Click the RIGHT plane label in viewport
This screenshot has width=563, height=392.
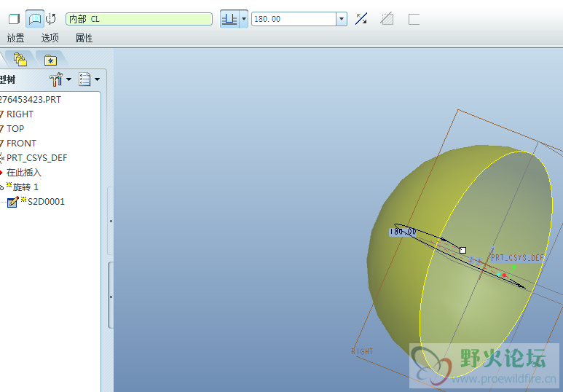coord(362,351)
